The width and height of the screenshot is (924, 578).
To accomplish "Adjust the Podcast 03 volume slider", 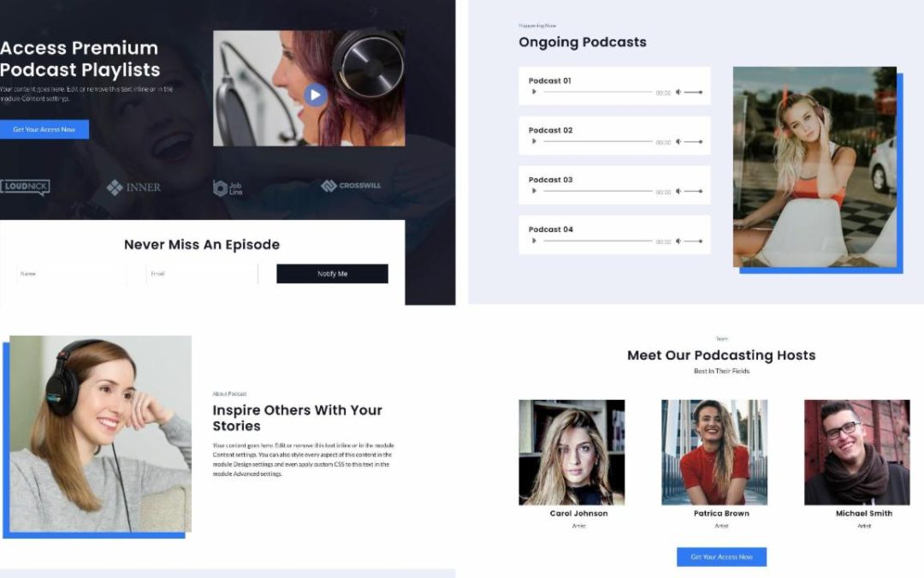I will coord(693,191).
